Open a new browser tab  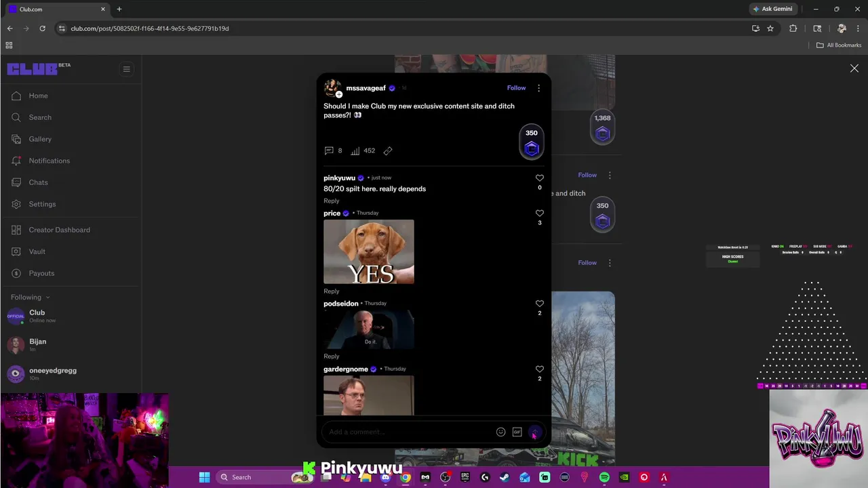119,9
